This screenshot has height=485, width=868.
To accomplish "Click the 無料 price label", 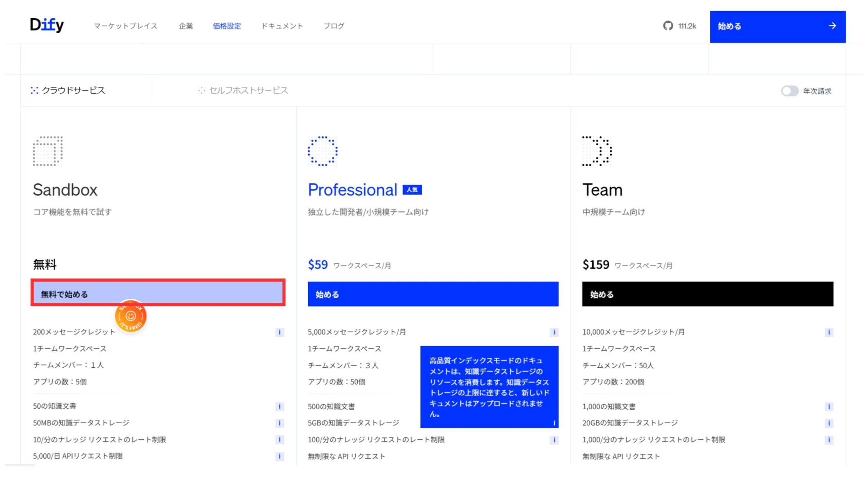I will (x=45, y=264).
